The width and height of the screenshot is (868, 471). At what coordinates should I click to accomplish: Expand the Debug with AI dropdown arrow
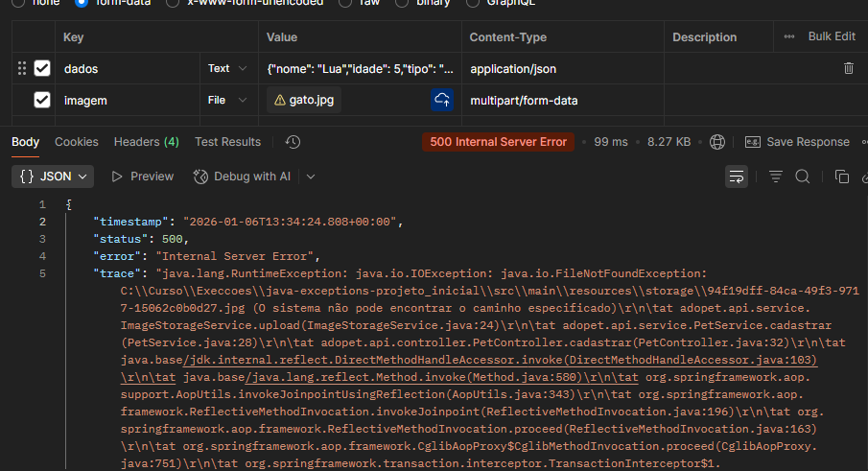(311, 177)
